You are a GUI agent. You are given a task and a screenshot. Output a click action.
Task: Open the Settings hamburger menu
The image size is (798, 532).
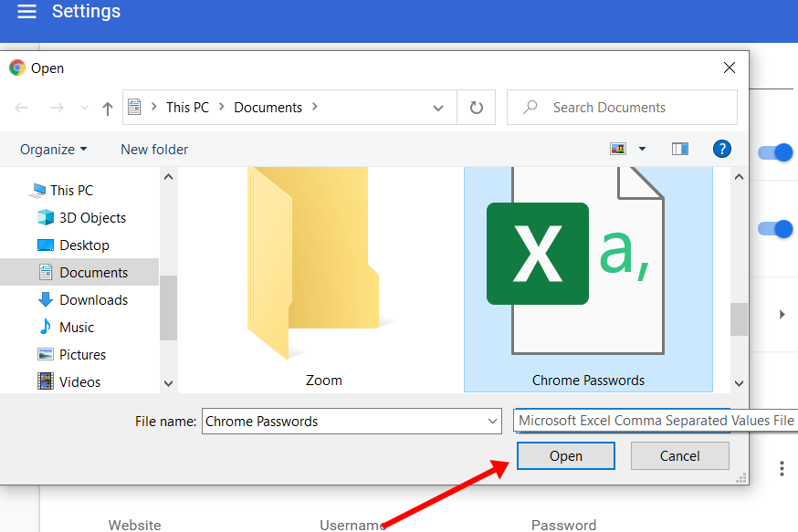[26, 12]
